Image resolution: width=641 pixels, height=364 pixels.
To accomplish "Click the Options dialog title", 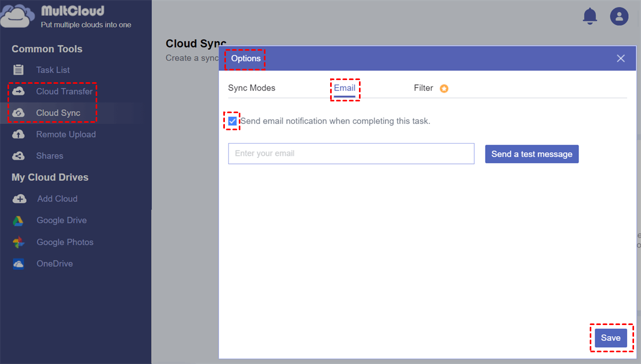I will pyautogui.click(x=246, y=59).
